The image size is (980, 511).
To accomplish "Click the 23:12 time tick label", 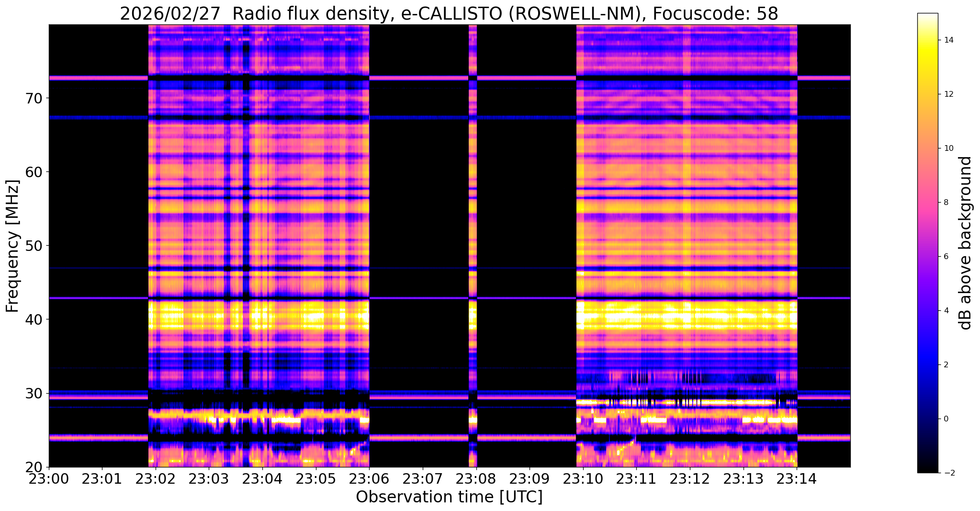I will click(x=690, y=478).
